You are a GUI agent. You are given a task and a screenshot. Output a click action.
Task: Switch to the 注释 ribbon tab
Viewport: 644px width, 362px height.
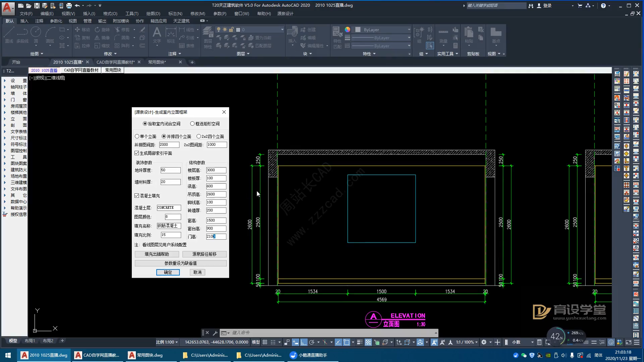pyautogui.click(x=39, y=21)
